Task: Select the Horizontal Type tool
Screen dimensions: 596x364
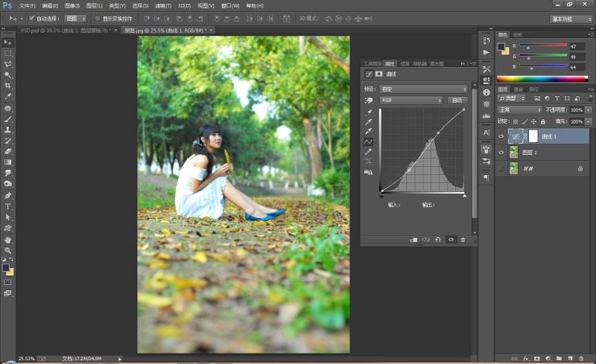Action: point(7,206)
